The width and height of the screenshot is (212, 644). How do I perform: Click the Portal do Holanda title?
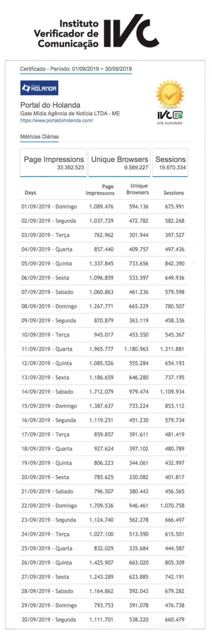click(x=50, y=105)
